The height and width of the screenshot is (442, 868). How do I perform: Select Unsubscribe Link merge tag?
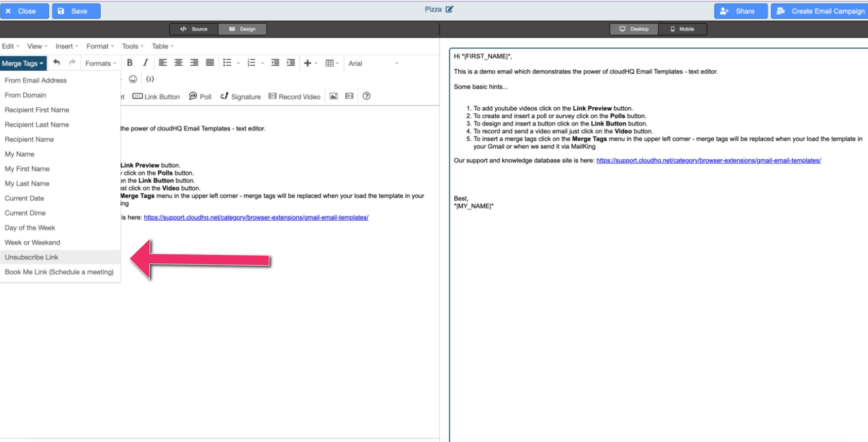pyautogui.click(x=60, y=257)
